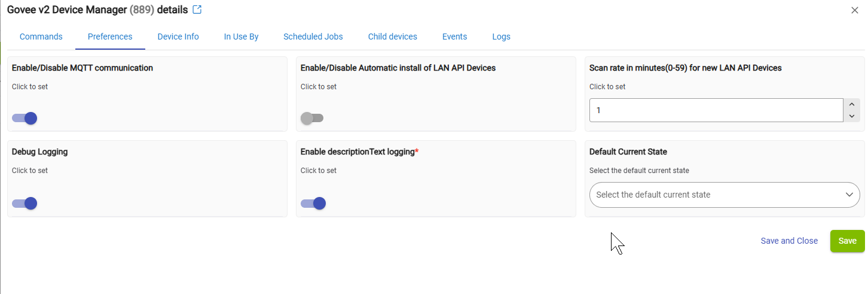
Task: Go to the In Use By tab
Action: (x=241, y=37)
